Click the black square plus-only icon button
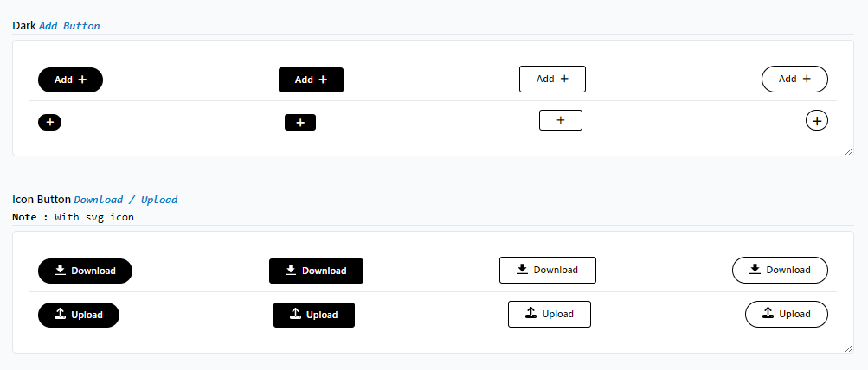This screenshot has height=370, width=868. (x=300, y=123)
